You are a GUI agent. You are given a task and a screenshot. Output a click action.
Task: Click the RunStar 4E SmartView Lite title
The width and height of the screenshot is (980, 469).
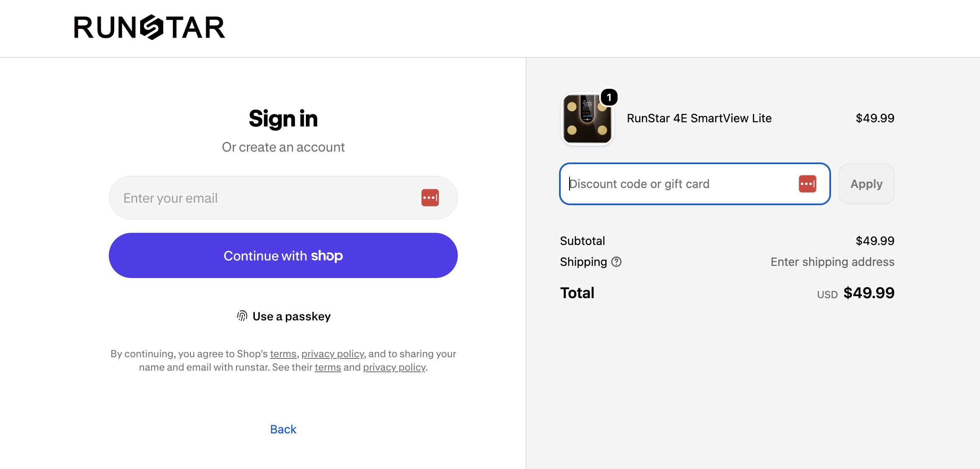699,118
